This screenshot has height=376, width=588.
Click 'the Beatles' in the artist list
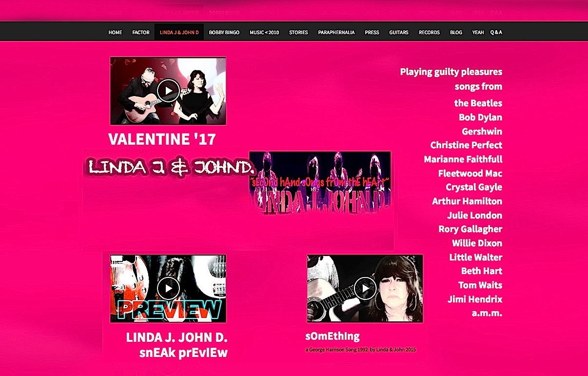[x=478, y=103]
